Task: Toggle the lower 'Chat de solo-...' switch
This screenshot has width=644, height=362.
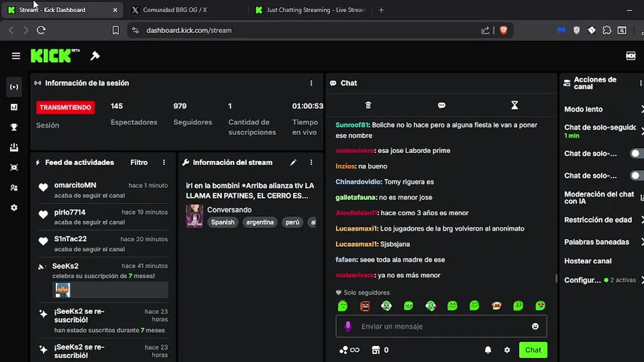Action: 637,175
